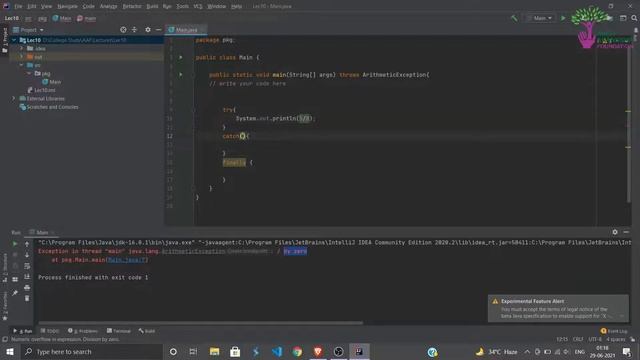Open the File menu
The width and height of the screenshot is (640, 360).
point(18,6)
